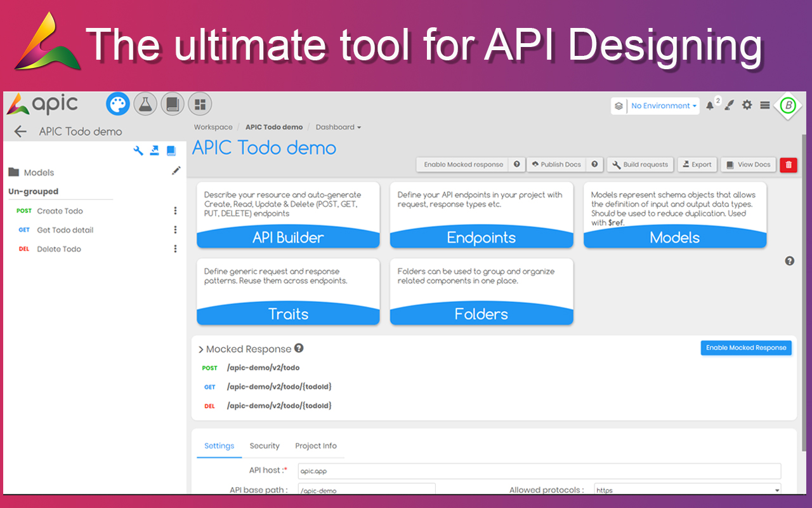The width and height of the screenshot is (812, 508).
Task: Click the red trash delete button
Action: click(789, 164)
